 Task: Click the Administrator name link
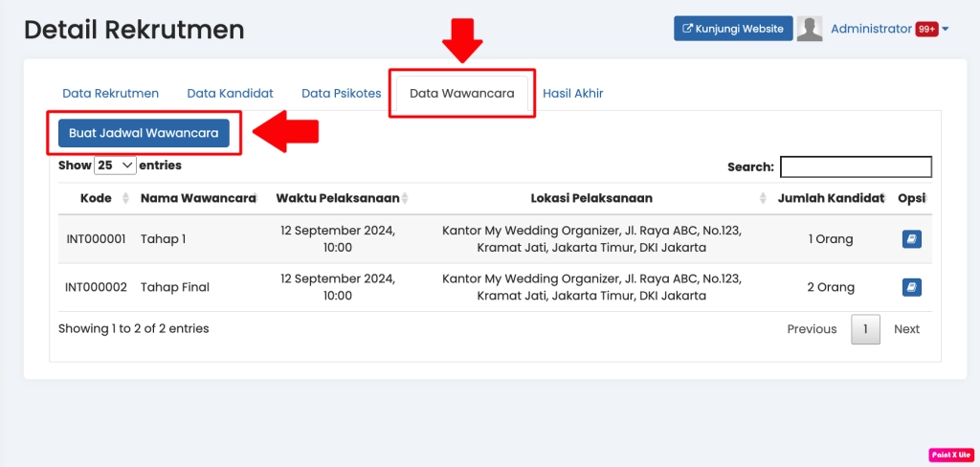point(871,29)
